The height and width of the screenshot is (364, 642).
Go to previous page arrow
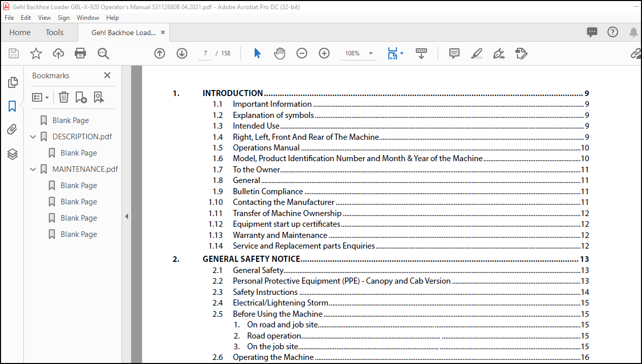160,53
